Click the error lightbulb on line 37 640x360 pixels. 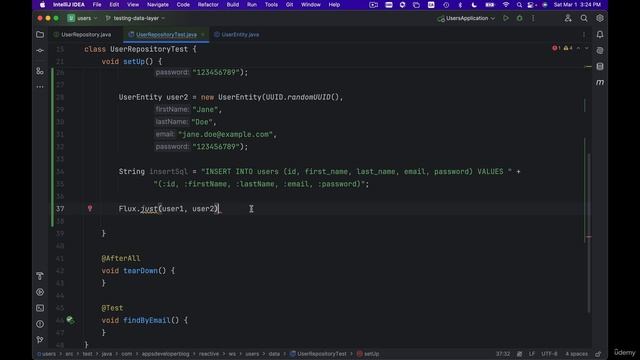(x=90, y=209)
